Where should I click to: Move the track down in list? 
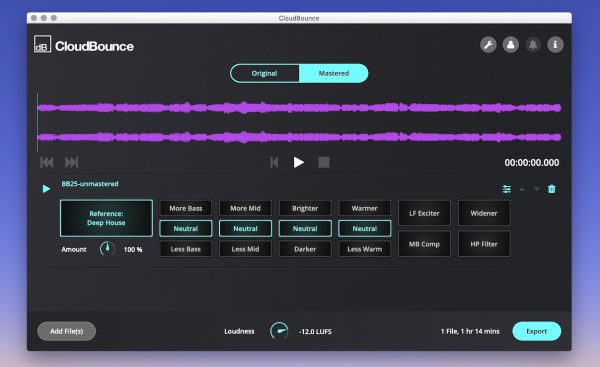(536, 189)
